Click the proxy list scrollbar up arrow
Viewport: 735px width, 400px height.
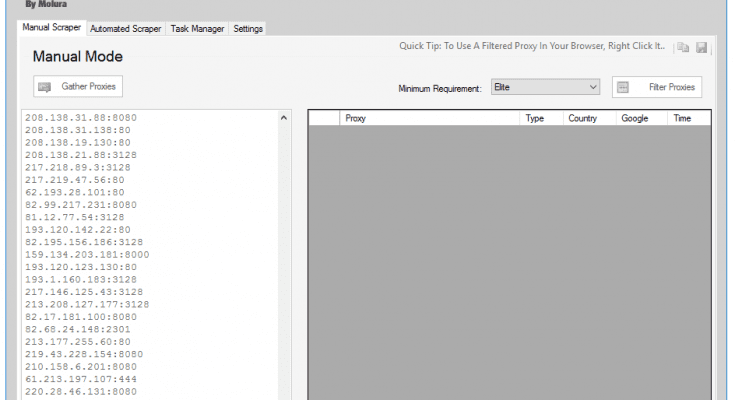(283, 118)
